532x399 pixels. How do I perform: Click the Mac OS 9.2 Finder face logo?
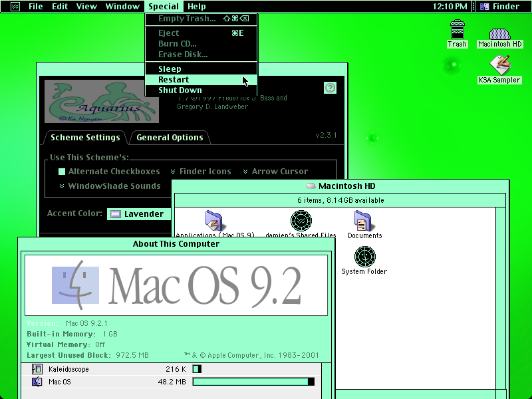(75, 285)
